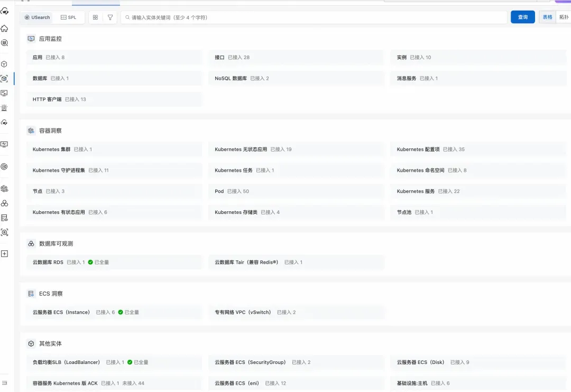This screenshot has height=392, width=571.
Task: Click the 未接入 44 text on ACK row
Action: pyautogui.click(x=133, y=383)
